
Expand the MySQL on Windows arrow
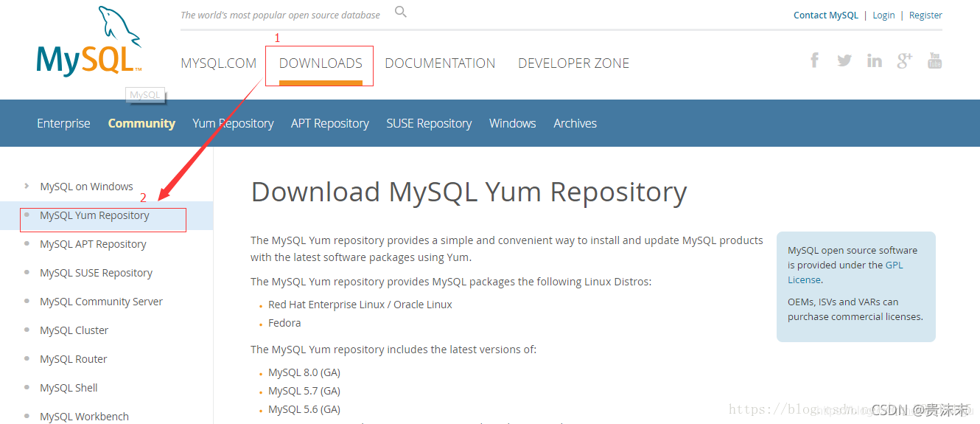click(x=27, y=186)
